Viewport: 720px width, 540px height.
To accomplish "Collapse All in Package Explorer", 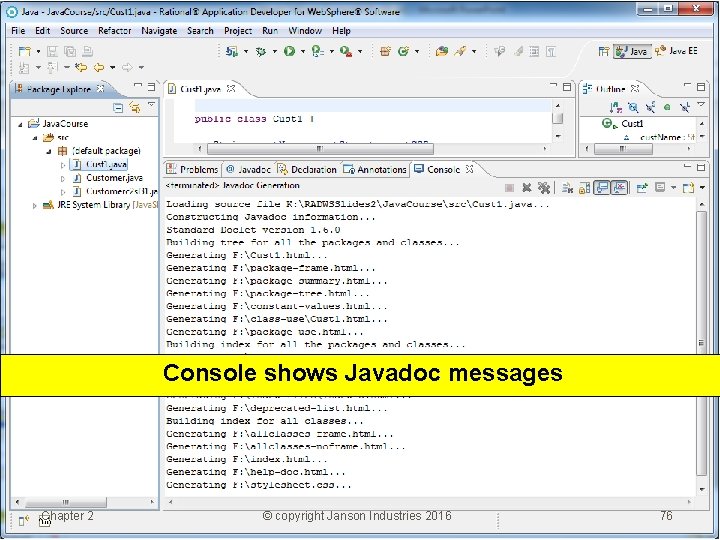I will [x=118, y=108].
